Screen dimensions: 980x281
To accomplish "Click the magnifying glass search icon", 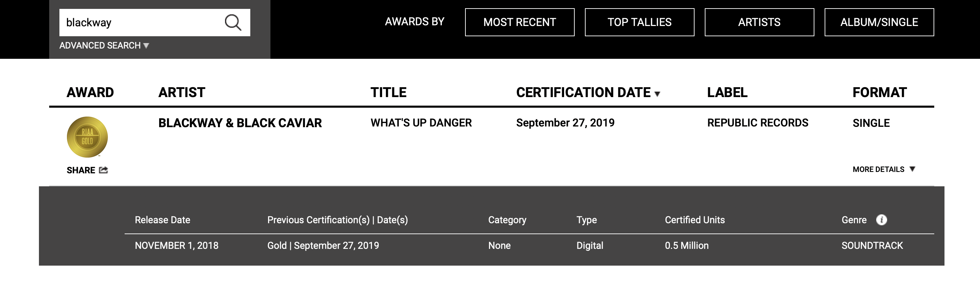I will tap(233, 23).
